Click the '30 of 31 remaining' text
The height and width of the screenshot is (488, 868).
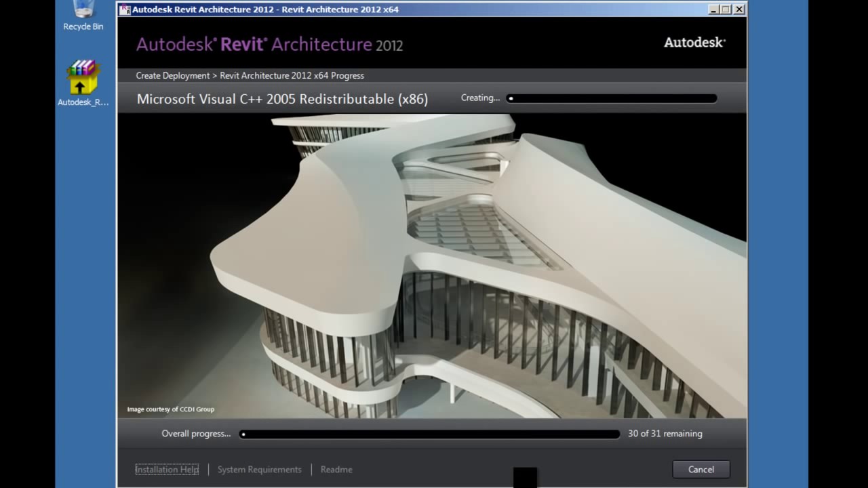(x=665, y=434)
